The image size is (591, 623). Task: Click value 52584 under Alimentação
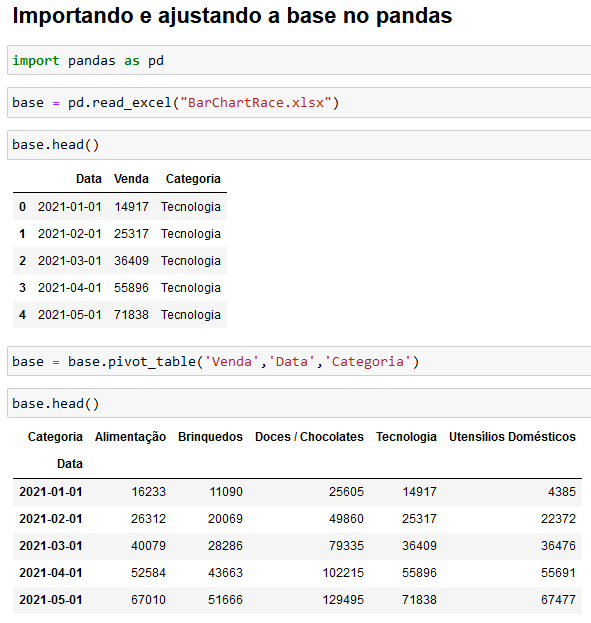point(149,573)
